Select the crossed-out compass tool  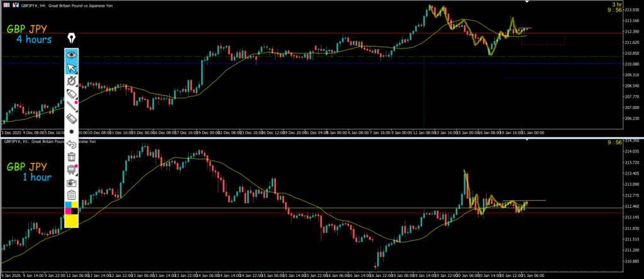pyautogui.click(x=72, y=81)
